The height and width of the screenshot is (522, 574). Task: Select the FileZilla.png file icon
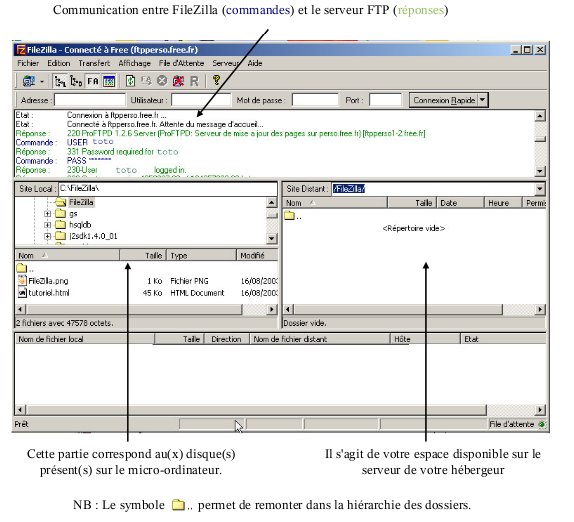pos(22,280)
